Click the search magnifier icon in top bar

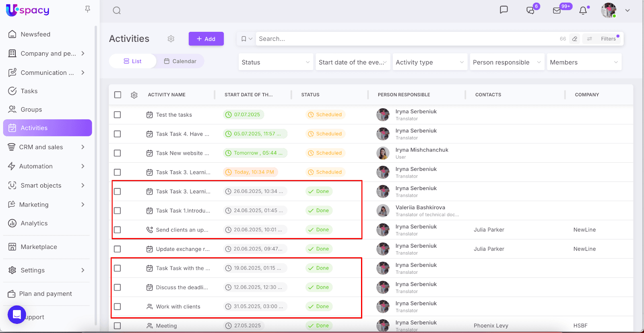[117, 10]
